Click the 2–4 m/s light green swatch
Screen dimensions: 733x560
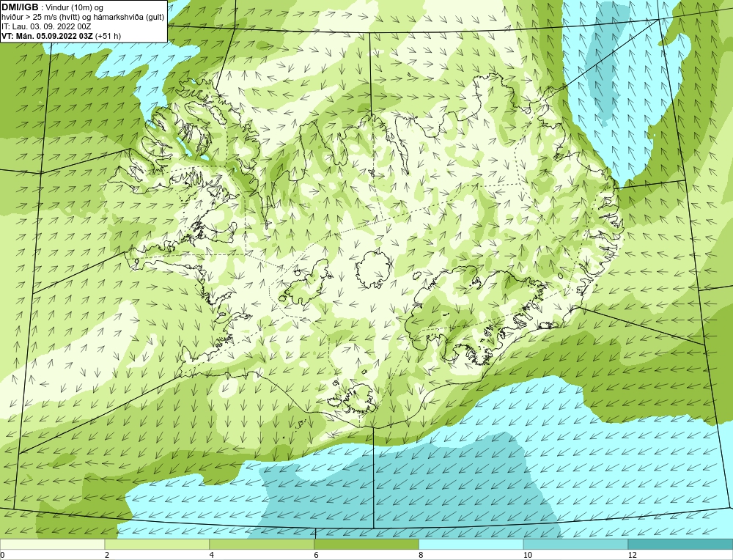(x=157, y=544)
